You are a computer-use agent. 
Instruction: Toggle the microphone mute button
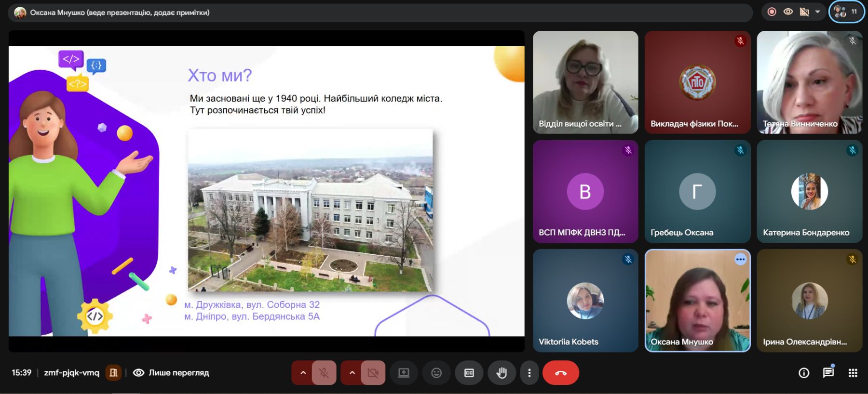tap(324, 373)
